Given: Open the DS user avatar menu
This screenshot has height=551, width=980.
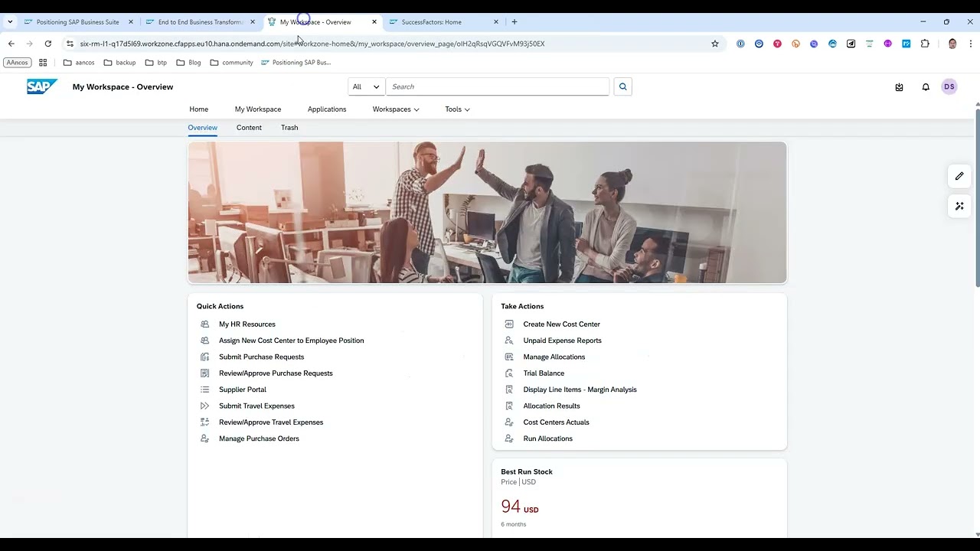Looking at the screenshot, I should click(x=949, y=86).
